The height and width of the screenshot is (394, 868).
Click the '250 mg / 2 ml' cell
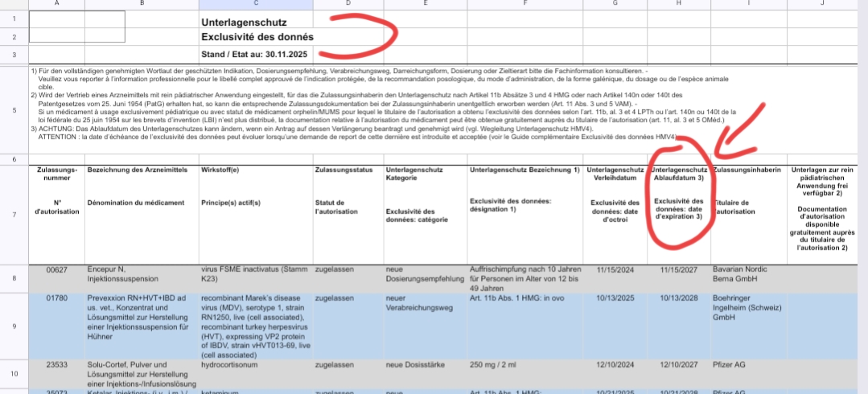[525, 374]
